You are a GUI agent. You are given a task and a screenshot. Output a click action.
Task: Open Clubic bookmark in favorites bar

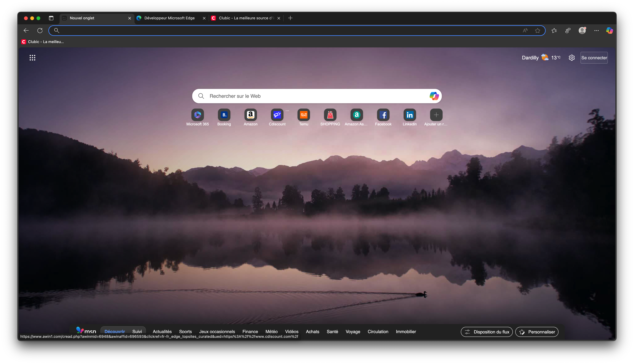coord(43,42)
